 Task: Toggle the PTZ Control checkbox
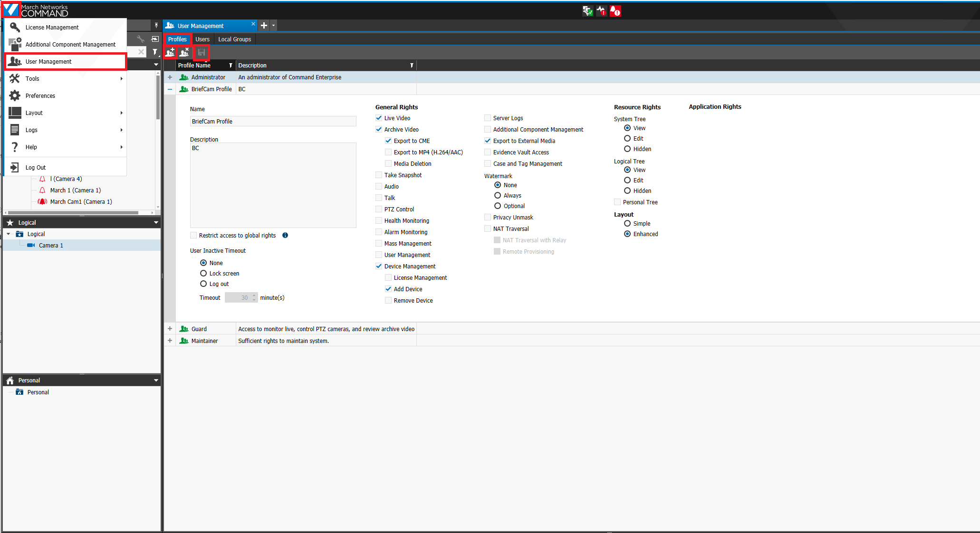379,209
